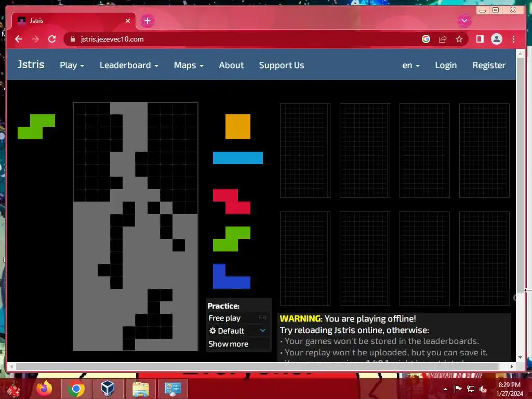This screenshot has width=532, height=399.
Task: Show hidden system tray icons
Action: [x=445, y=389]
